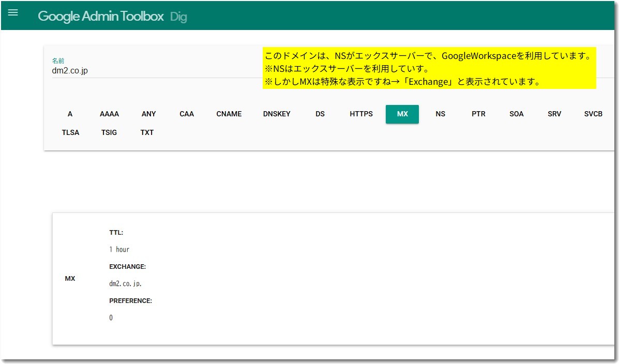Click the TTL value '1 hour'
619x364 pixels.
coord(119,250)
